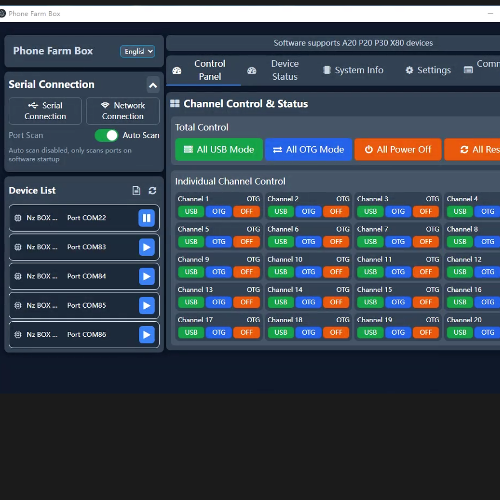500x500 pixels.
Task: Set Channel 4 to USB
Action: coord(460,212)
